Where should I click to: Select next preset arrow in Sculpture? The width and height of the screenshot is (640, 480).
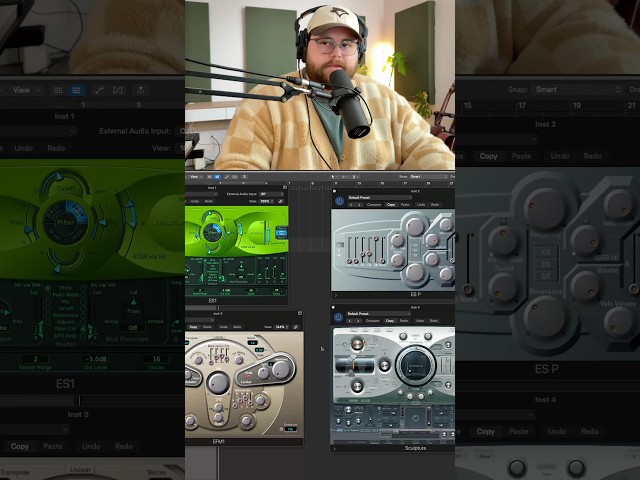click(358, 320)
